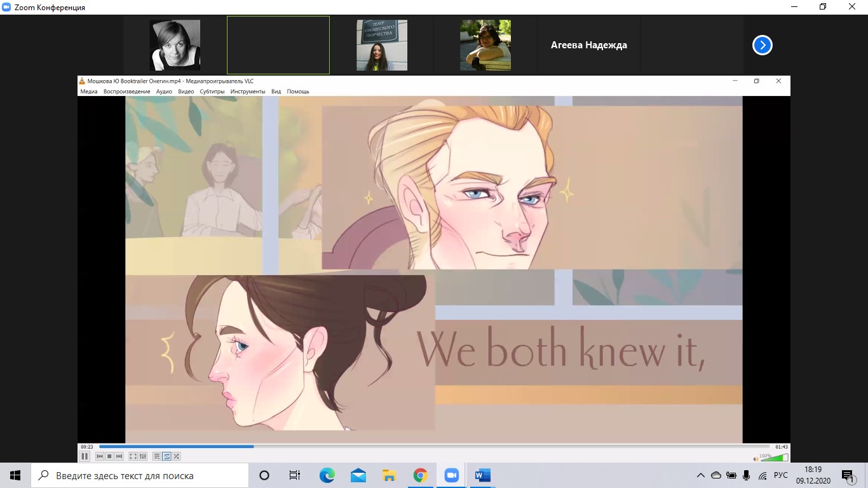Select participant thumbnail sitting on bench
This screenshot has width=868, height=488.
click(485, 45)
